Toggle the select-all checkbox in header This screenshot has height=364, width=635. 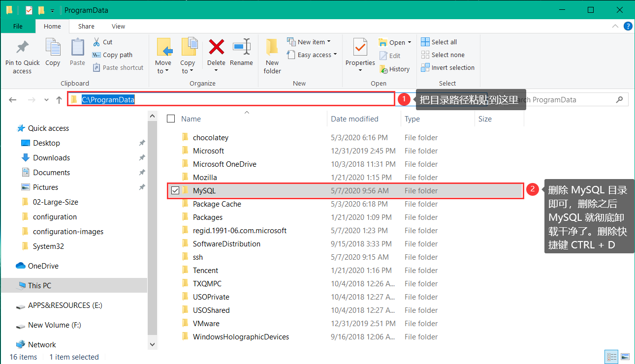pos(171,119)
